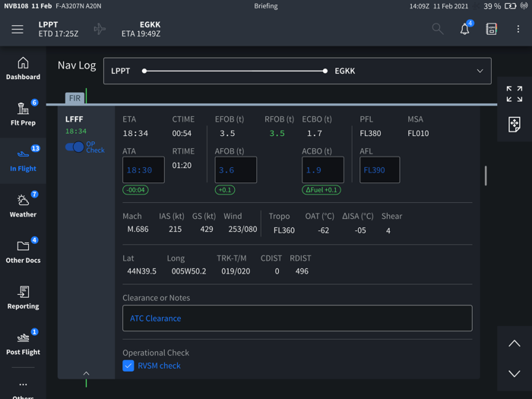Image resolution: width=532 pixels, height=399 pixels.
Task: Toggle the OP Check switch
Action: pos(74,147)
